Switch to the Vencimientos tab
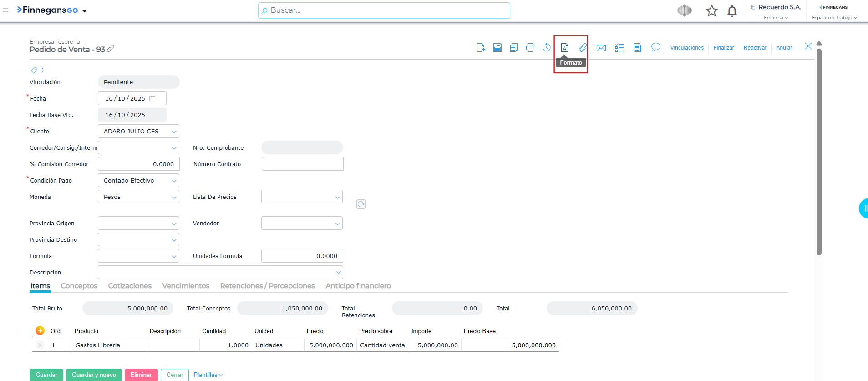The image size is (868, 381). pos(186,286)
